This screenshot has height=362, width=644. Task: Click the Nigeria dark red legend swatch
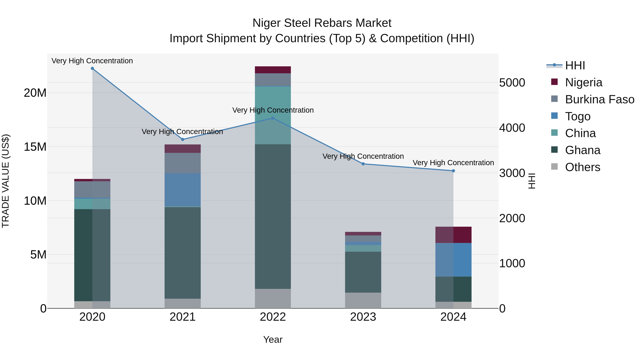pos(554,82)
